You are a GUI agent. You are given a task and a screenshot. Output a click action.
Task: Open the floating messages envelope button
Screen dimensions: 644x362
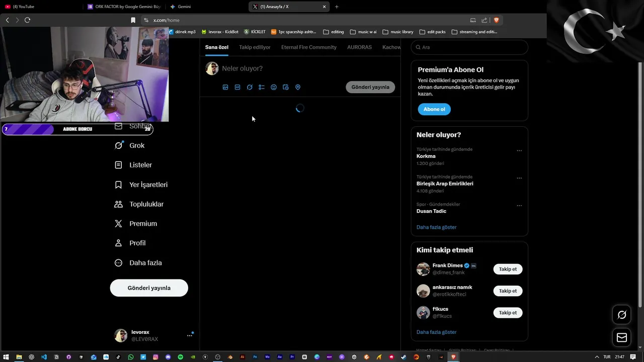click(622, 337)
